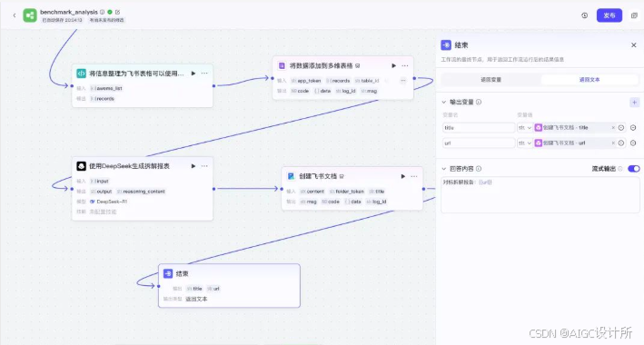Run the 使用DeepSeek生成拆解报表 node
This screenshot has height=345, width=644.
193,166
